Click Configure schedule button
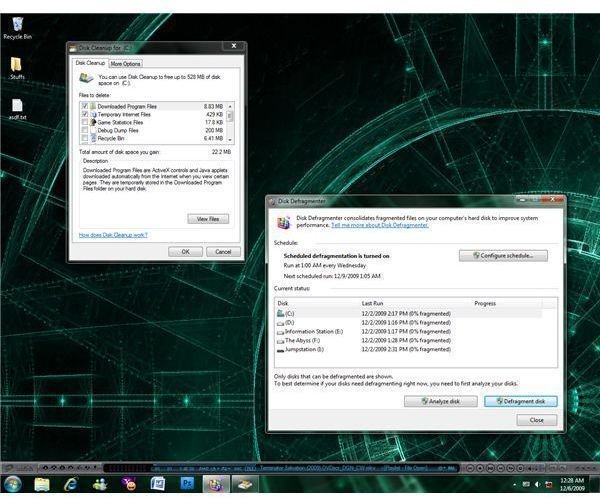Screen dimensions: 600x498 tap(503, 256)
